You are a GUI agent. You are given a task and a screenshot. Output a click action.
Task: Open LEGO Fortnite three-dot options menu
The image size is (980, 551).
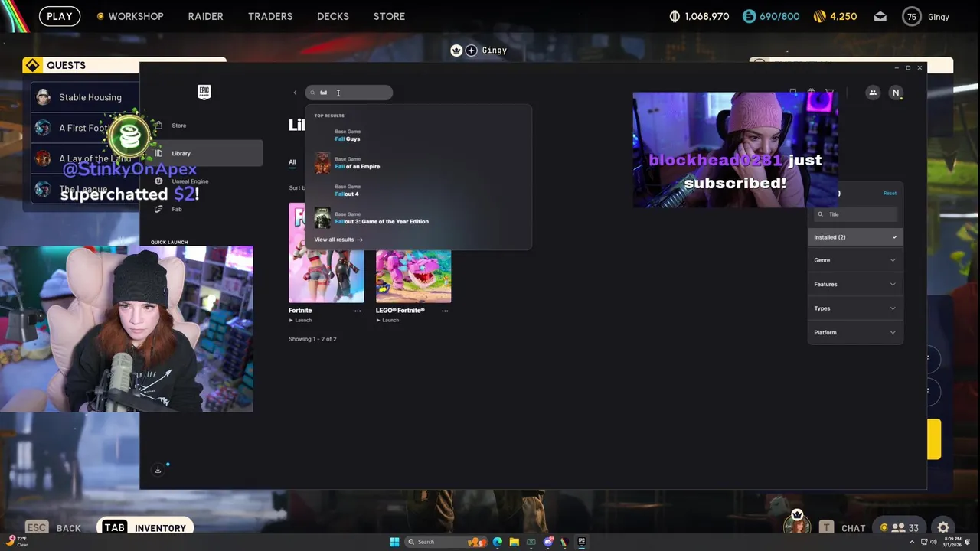tap(445, 311)
